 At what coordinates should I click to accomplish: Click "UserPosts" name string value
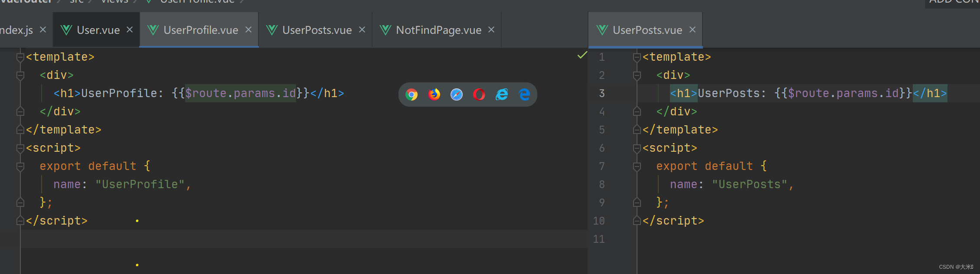click(x=750, y=184)
